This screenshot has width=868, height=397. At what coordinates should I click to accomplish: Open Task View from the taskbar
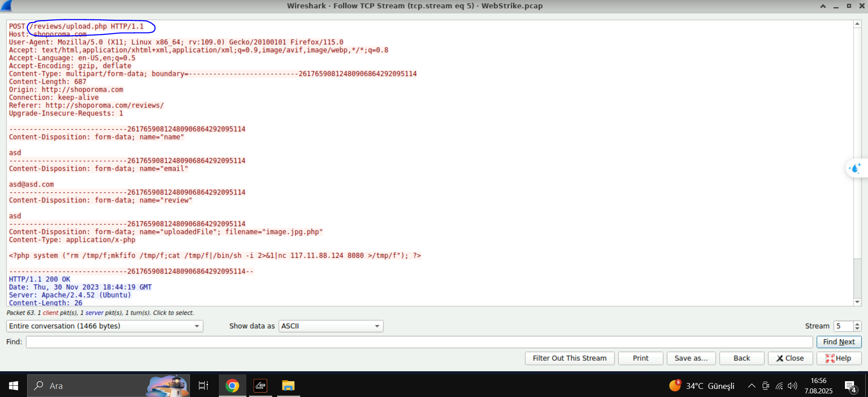[203, 386]
